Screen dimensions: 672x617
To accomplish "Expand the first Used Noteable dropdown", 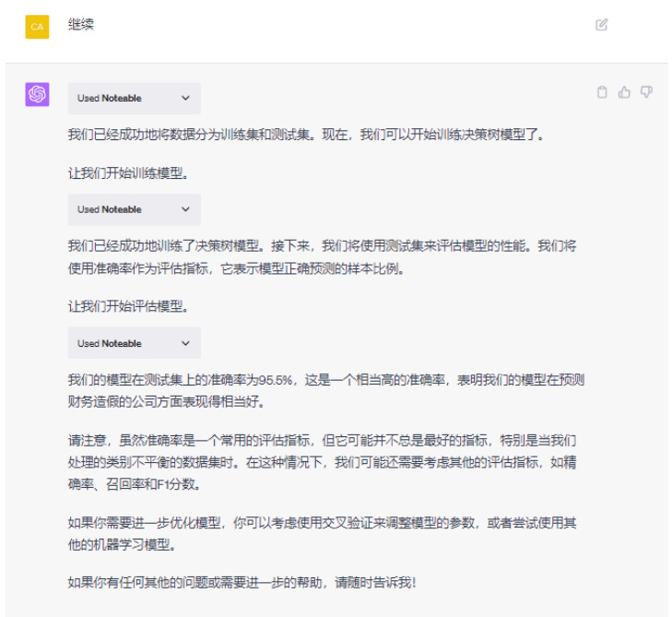I will click(135, 98).
